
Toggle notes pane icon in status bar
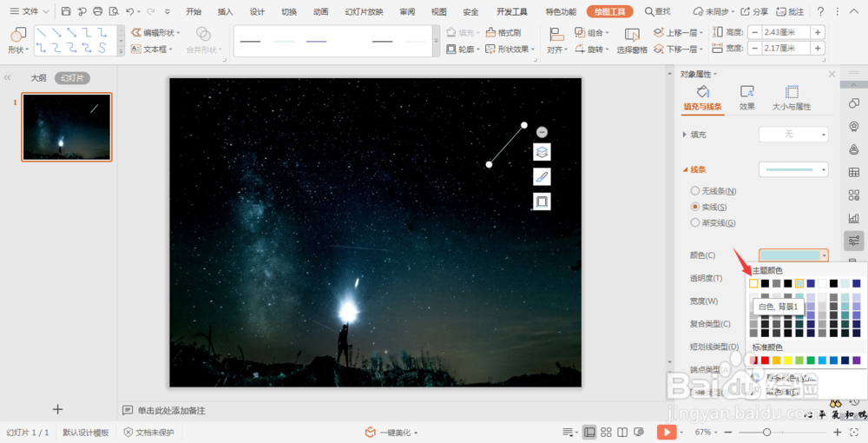tap(568, 432)
